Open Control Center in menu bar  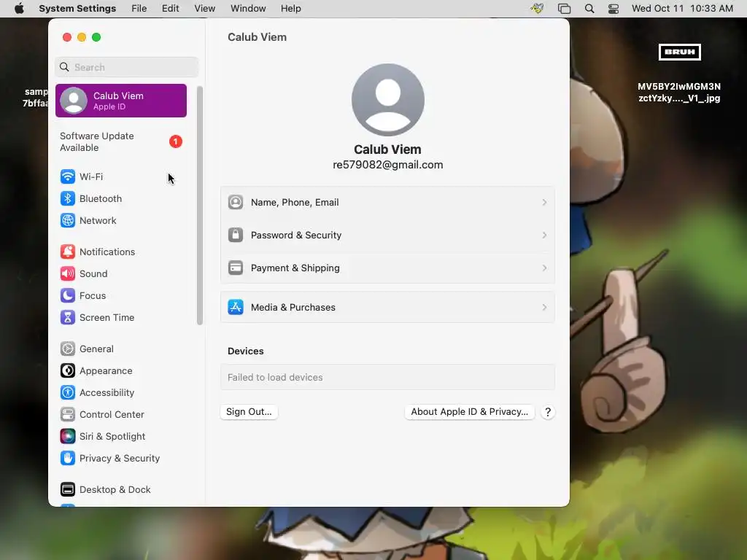tap(614, 9)
